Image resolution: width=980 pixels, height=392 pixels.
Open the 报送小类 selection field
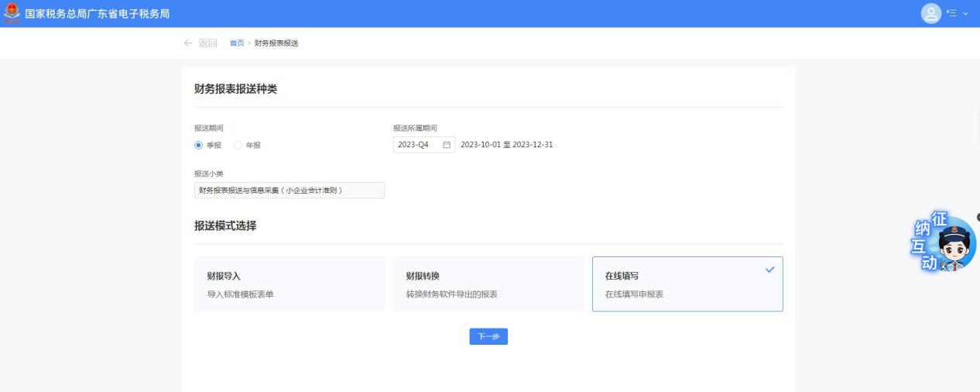tap(289, 191)
